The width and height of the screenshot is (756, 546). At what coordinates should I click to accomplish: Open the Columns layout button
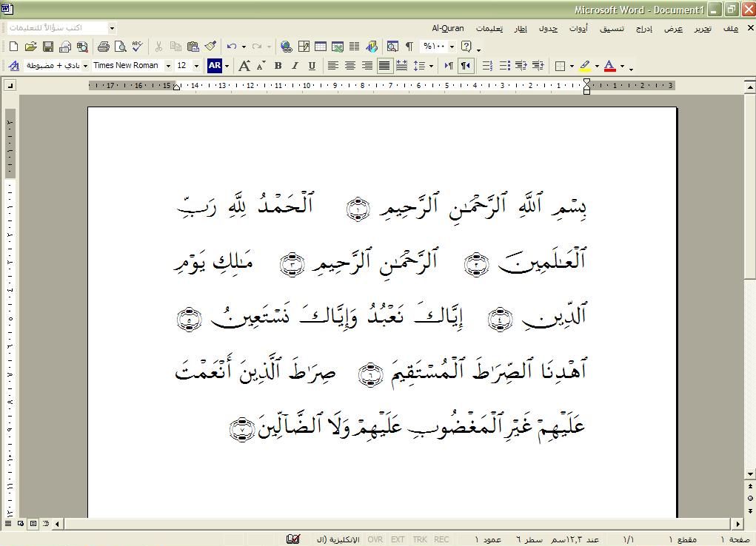click(x=355, y=47)
